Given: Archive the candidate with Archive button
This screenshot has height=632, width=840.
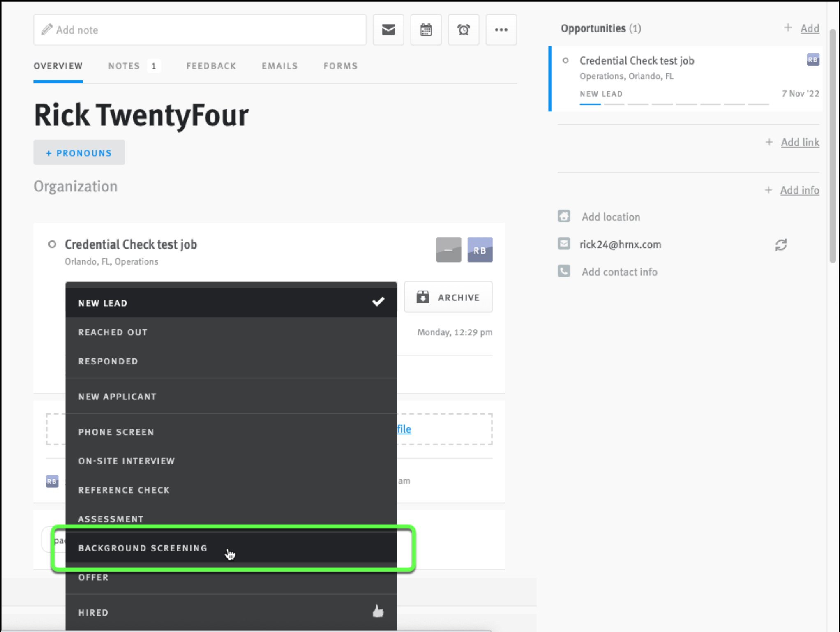Looking at the screenshot, I should (448, 297).
